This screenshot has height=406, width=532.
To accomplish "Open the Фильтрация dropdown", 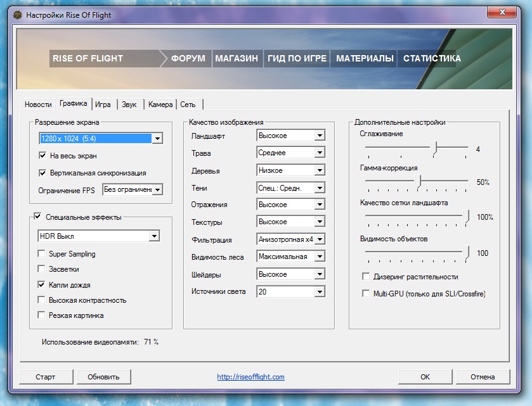I will (291, 239).
